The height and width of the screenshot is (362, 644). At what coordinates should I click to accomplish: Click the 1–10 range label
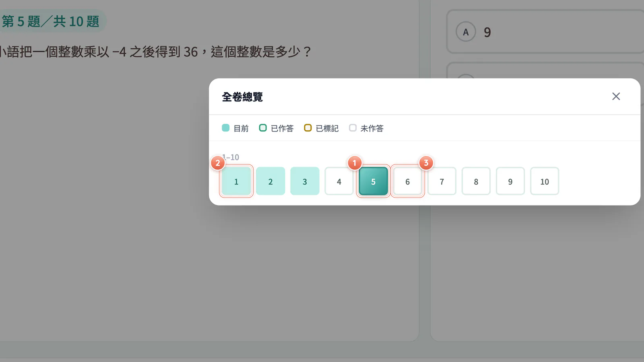pyautogui.click(x=231, y=157)
